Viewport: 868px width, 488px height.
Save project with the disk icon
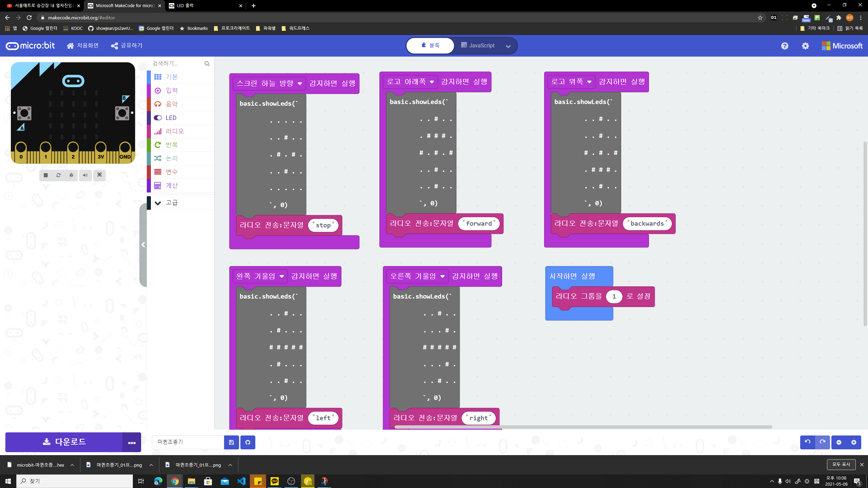[x=232, y=442]
